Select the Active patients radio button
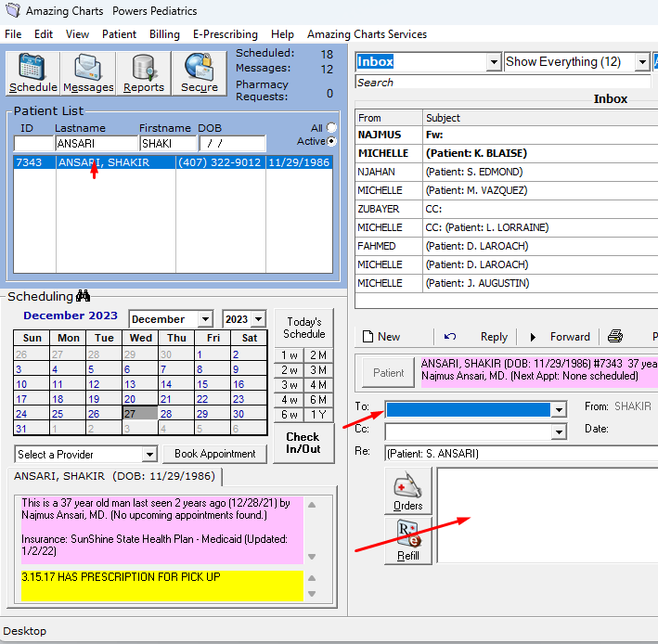The height and width of the screenshot is (644, 658). coord(331,141)
